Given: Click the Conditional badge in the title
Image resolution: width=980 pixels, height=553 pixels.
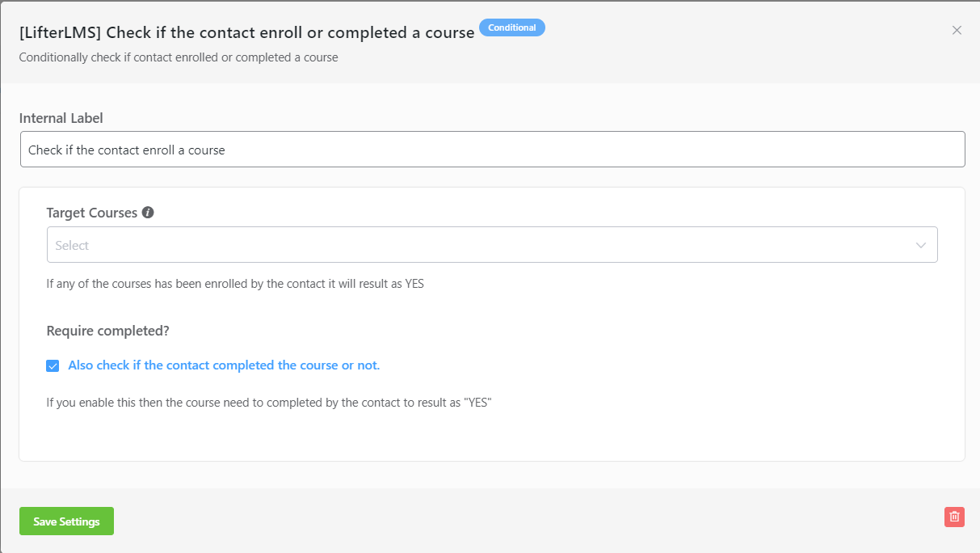Looking at the screenshot, I should [x=512, y=27].
